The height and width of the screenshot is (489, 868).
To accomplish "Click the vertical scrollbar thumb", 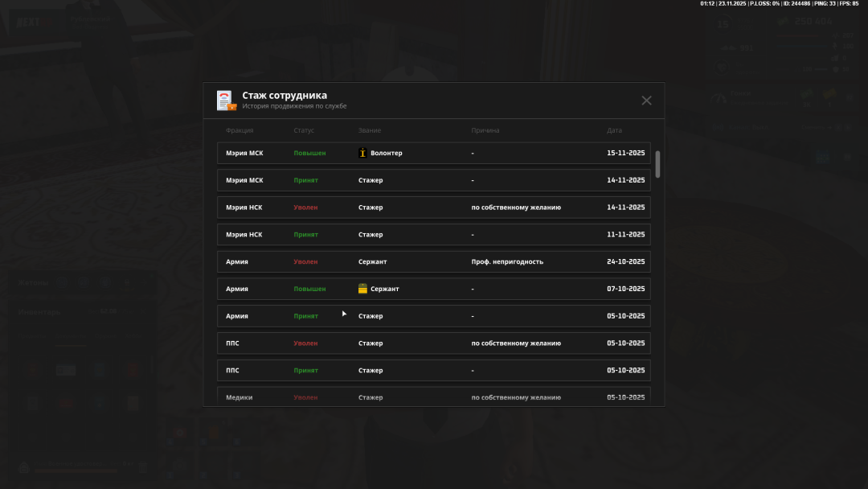I will point(657,164).
